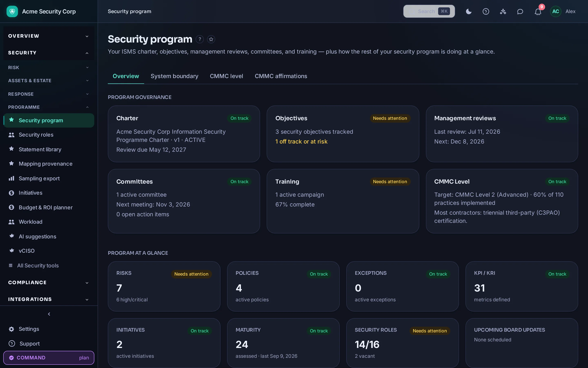588x368 pixels.
Task: Click the Security program sidebar star icon
Action: pos(11,120)
